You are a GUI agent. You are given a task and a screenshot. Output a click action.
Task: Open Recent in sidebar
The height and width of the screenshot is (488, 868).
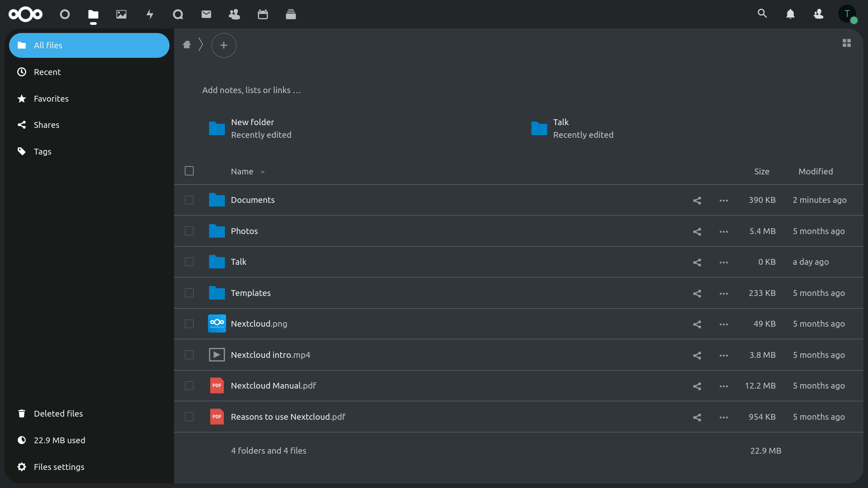89,72
